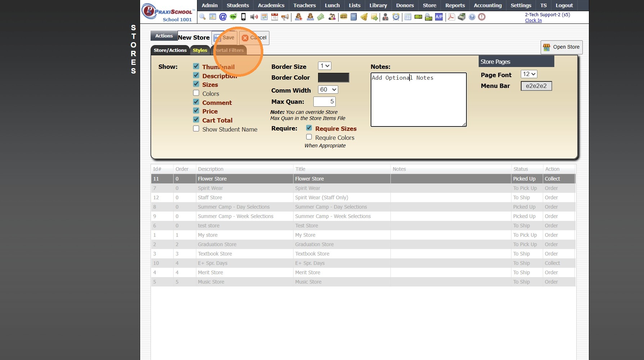Click the PDF document icon
Screen dimensions: 644x360
click(x=451, y=17)
